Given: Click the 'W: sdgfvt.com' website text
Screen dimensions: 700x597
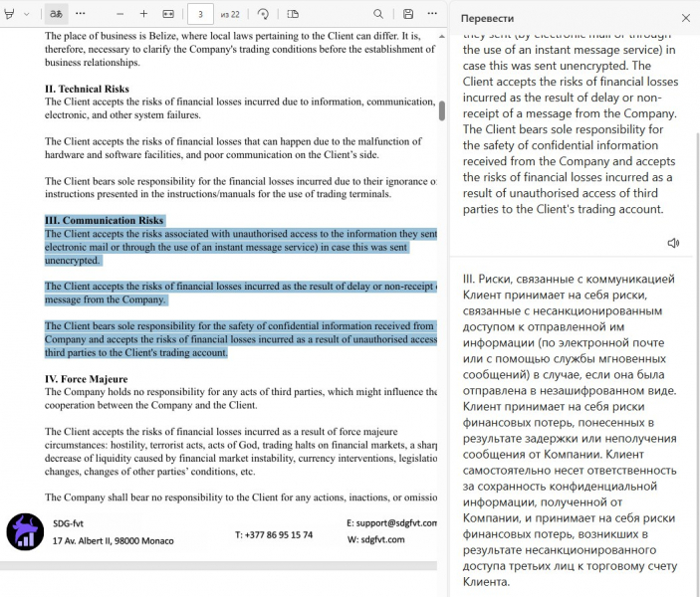Looking at the screenshot, I should point(376,539).
